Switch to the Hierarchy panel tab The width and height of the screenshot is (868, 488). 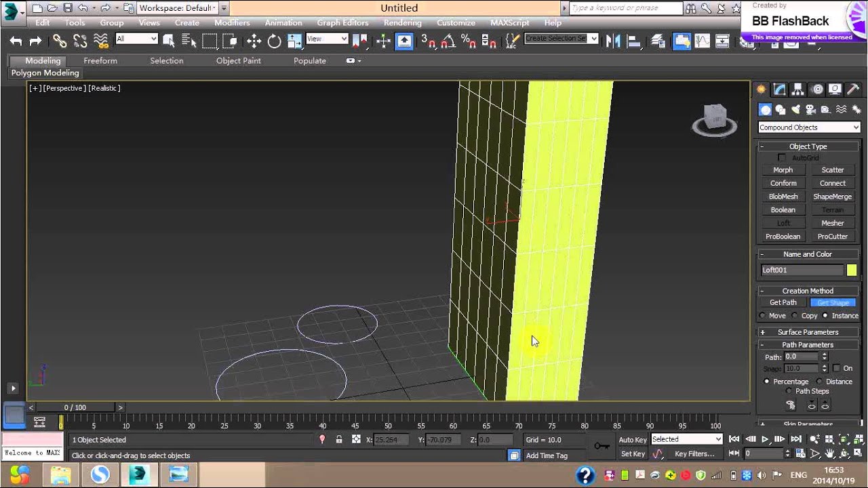tap(798, 89)
